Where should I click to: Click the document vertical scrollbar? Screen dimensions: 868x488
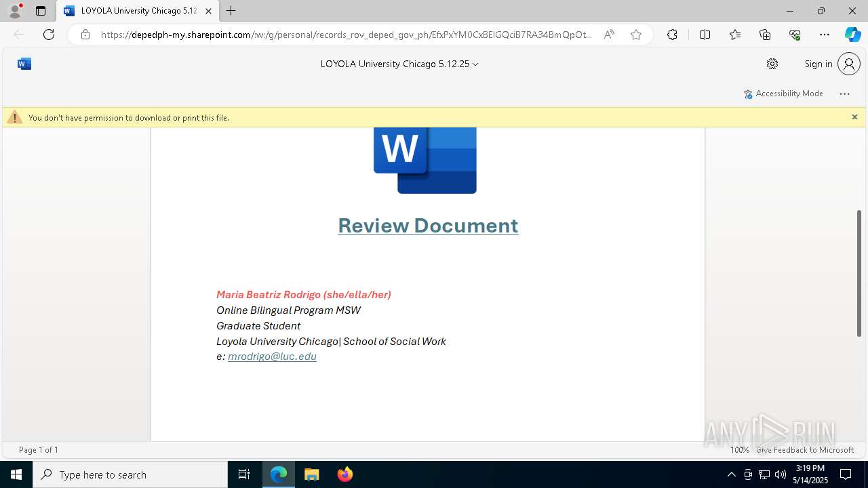(859, 273)
